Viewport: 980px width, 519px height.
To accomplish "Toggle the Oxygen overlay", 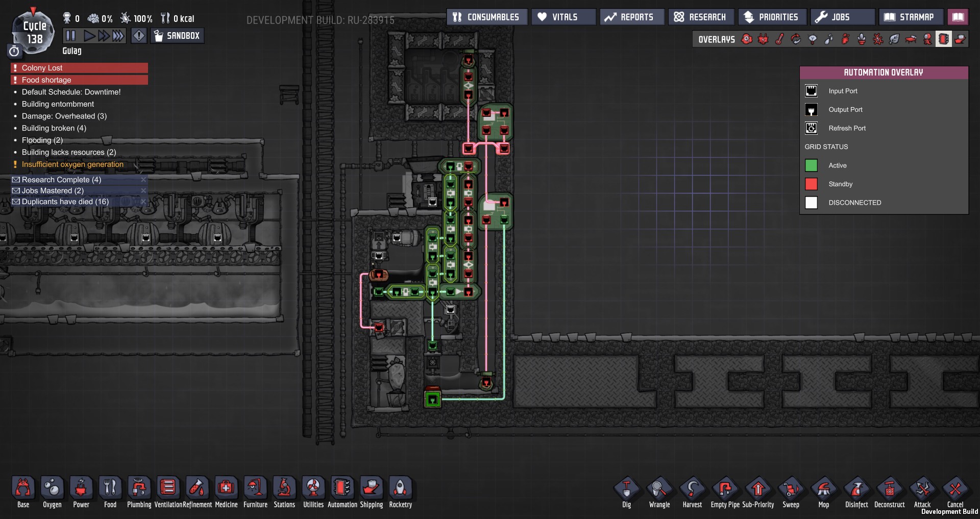I will coord(747,39).
